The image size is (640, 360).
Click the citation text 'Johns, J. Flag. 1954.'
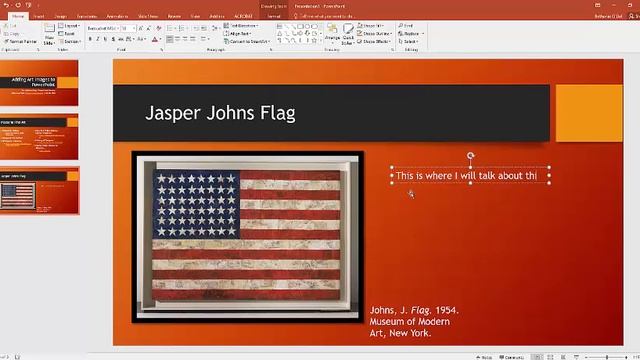pos(414,310)
